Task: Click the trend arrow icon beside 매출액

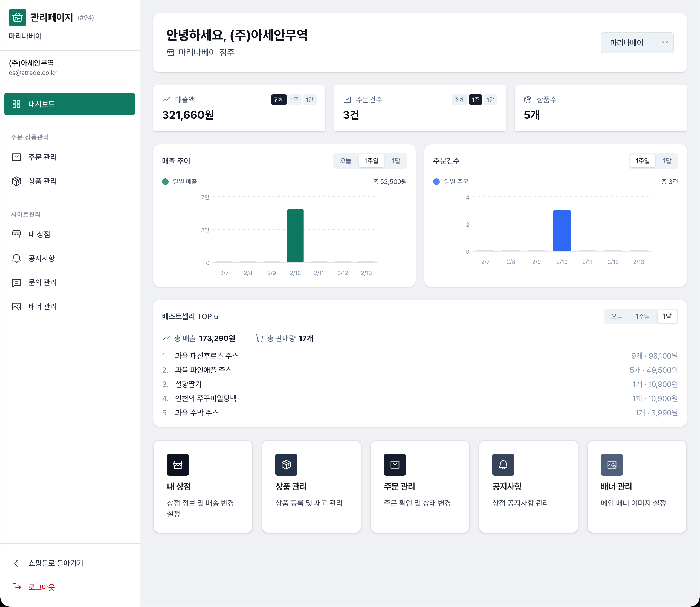Action: [166, 100]
